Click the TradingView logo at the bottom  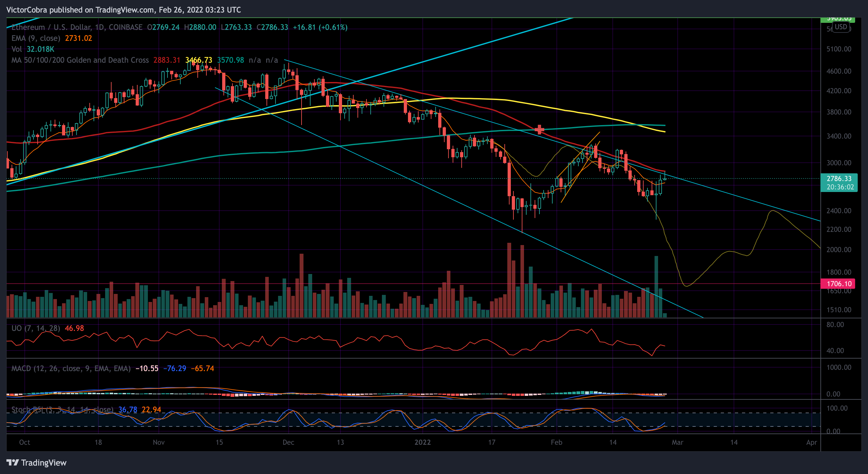click(36, 462)
